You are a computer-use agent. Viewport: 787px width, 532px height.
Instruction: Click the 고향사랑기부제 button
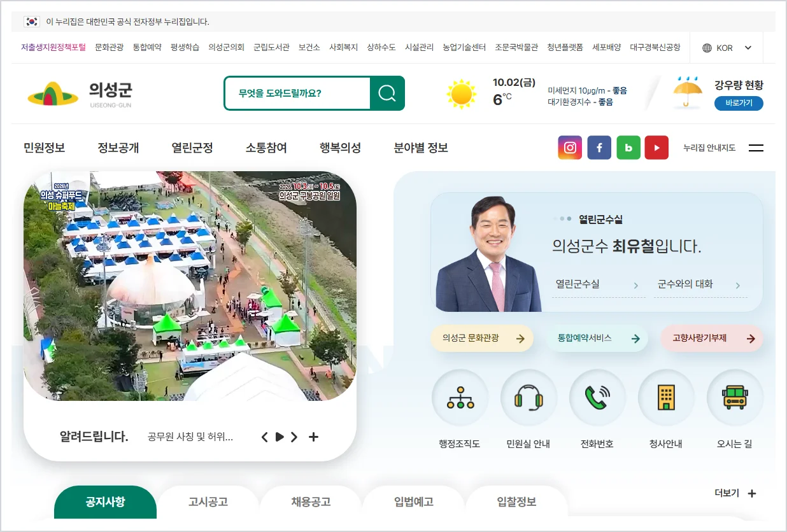(712, 339)
